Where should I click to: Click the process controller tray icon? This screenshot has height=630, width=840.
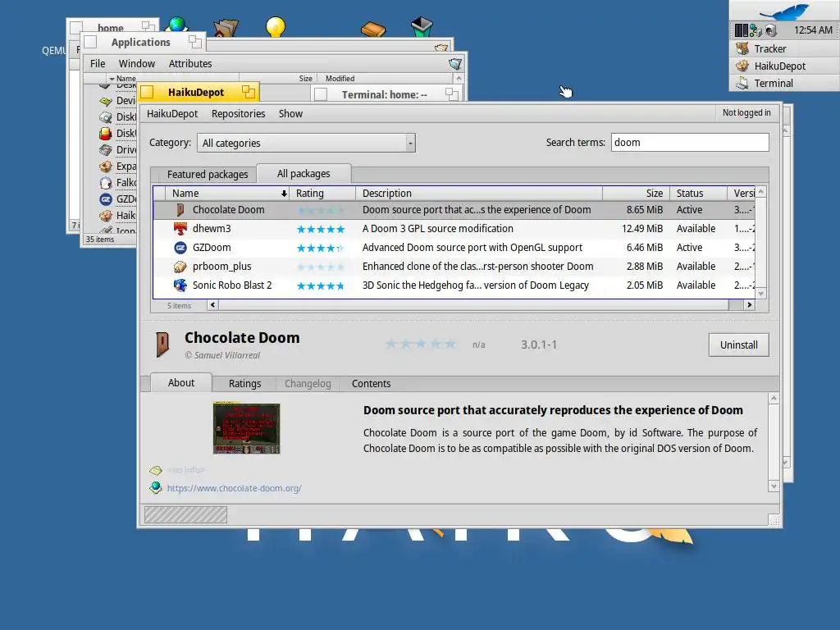pos(742,30)
